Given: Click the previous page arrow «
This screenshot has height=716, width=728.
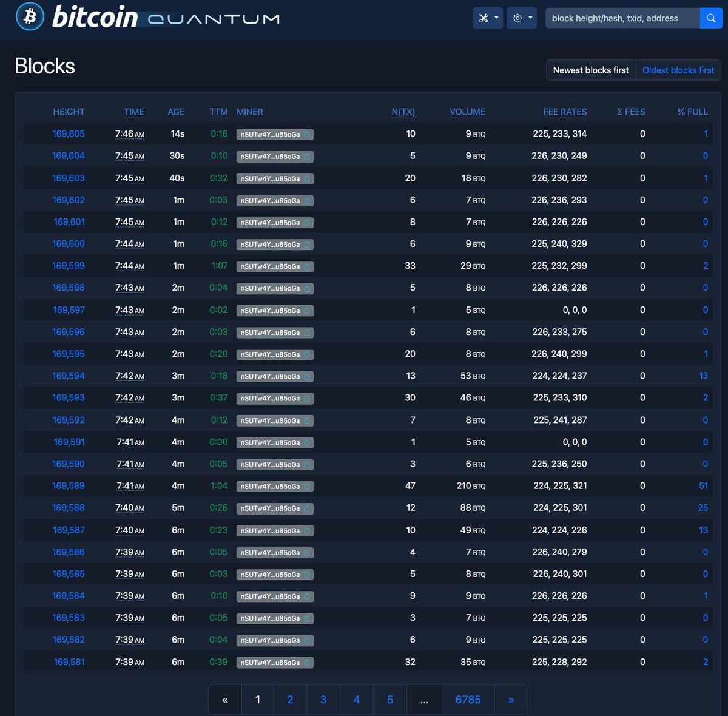Looking at the screenshot, I should tap(225, 700).
